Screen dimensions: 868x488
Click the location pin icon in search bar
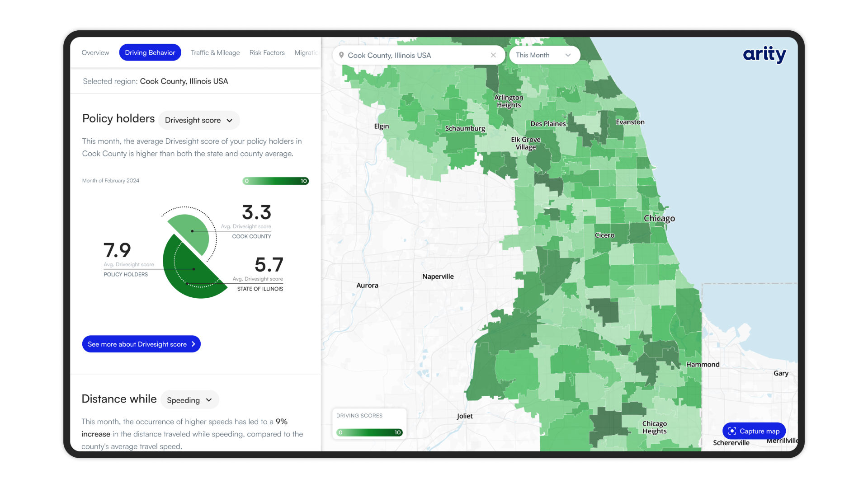point(342,55)
